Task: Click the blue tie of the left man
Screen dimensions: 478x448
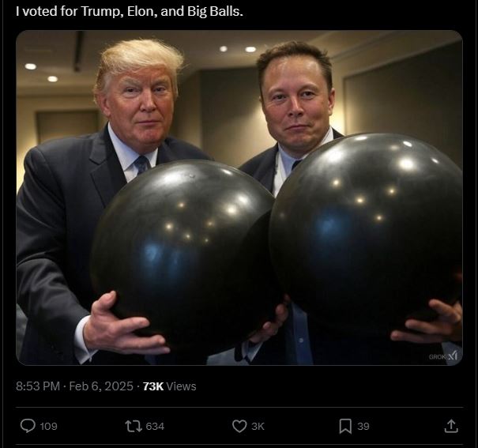Action: click(142, 165)
